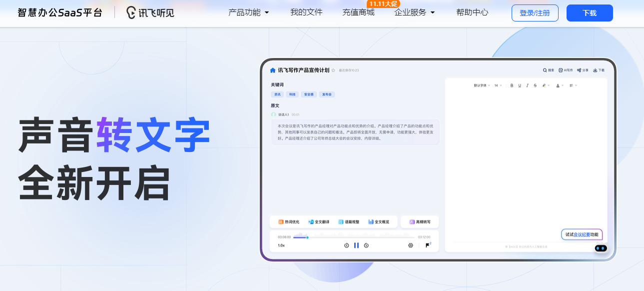Click the home icon beside document title
The height and width of the screenshot is (291, 644).
coord(273,70)
